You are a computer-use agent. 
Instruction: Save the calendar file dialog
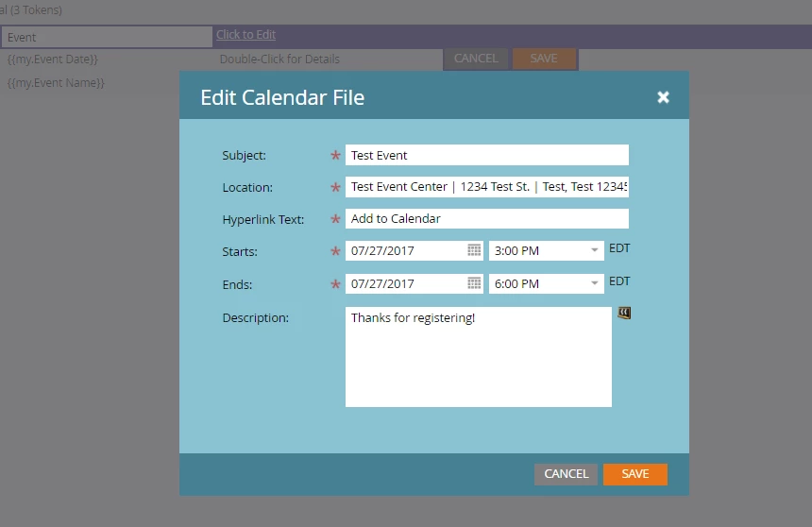(x=634, y=474)
